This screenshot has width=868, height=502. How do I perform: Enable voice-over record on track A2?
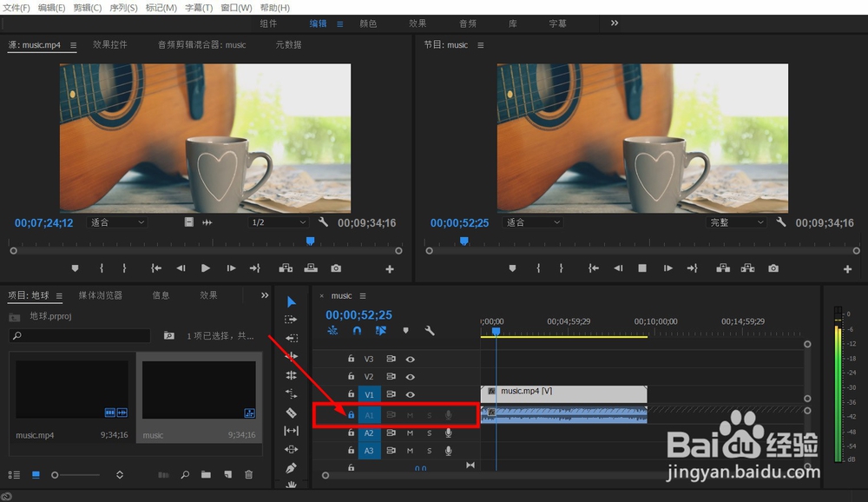click(449, 433)
